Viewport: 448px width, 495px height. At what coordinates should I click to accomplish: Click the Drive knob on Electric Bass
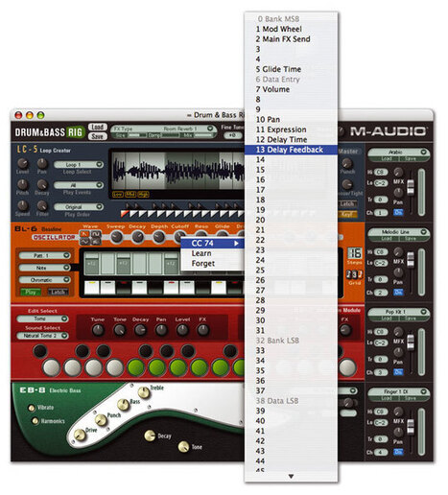[80, 435]
